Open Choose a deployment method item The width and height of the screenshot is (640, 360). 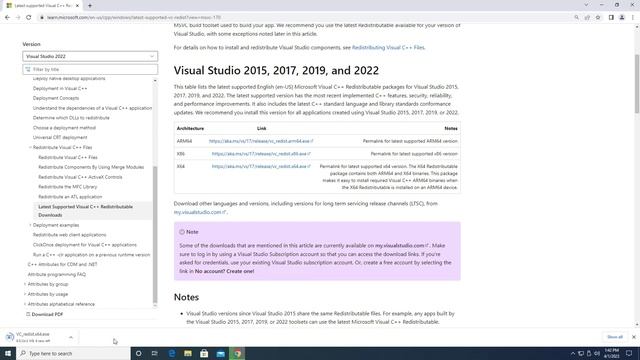pos(64,128)
